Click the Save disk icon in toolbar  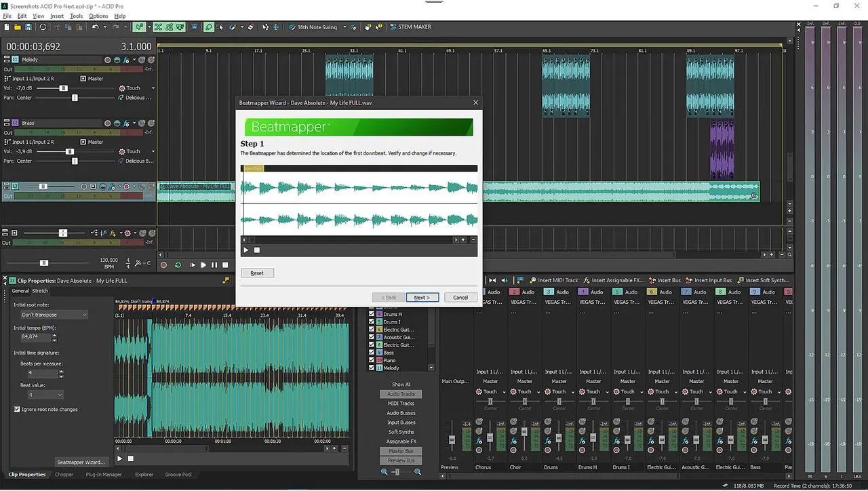coord(28,27)
